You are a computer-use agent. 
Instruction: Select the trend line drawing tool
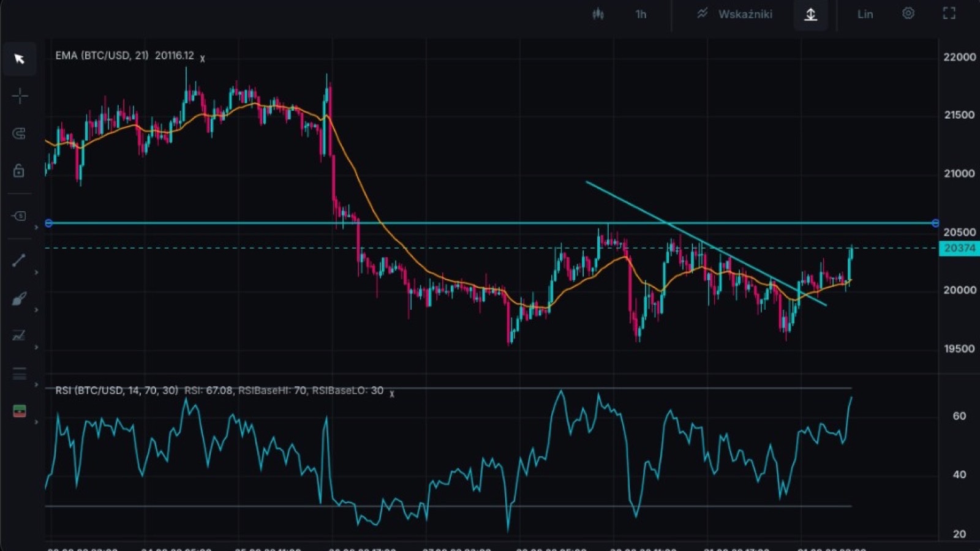click(19, 260)
